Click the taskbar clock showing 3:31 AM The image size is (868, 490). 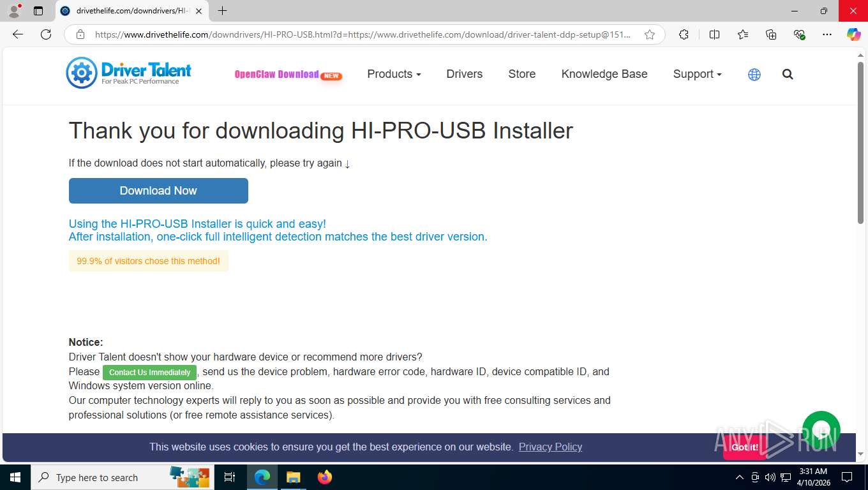[813, 477]
